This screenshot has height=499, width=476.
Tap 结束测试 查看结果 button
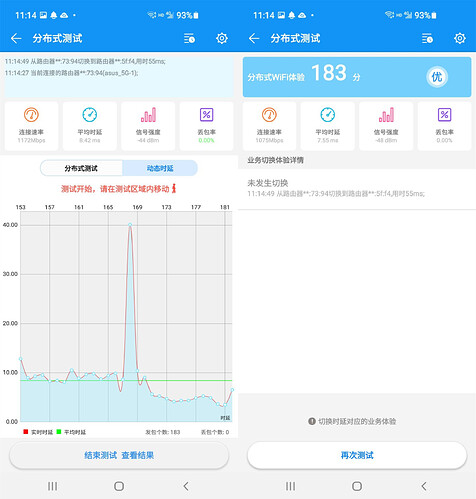click(119, 455)
